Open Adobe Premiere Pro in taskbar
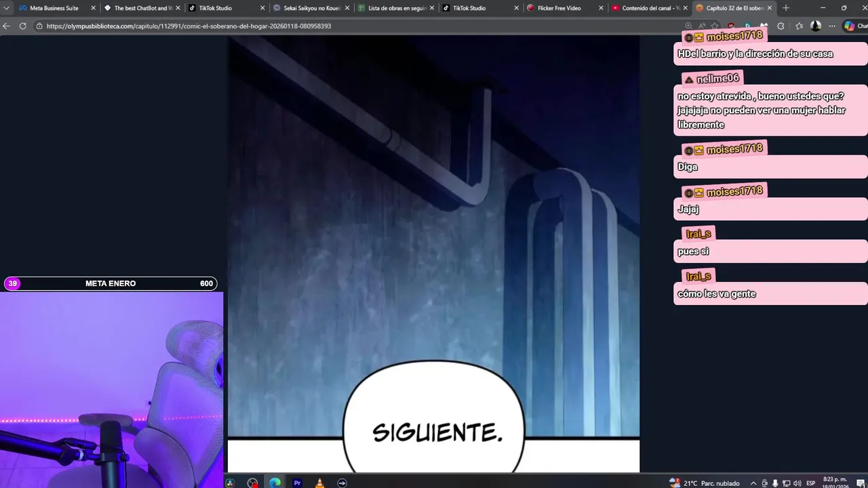The image size is (868, 488). 297,483
